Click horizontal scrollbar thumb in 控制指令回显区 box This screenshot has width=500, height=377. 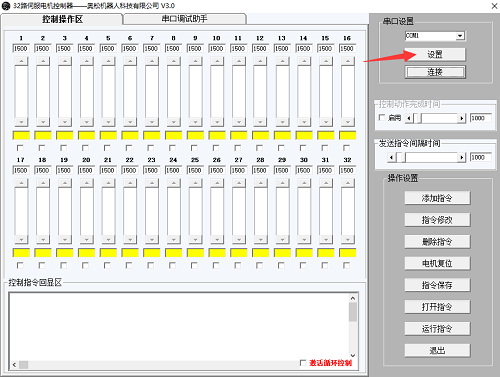[23, 365]
